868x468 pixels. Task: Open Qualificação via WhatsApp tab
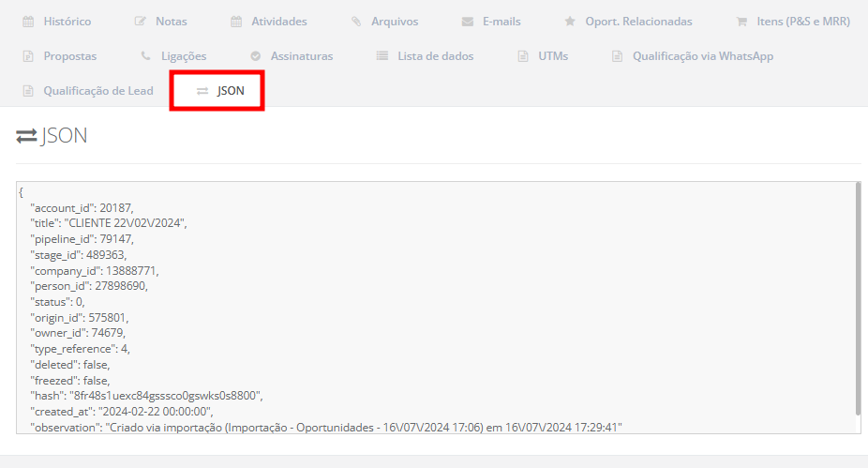[702, 56]
